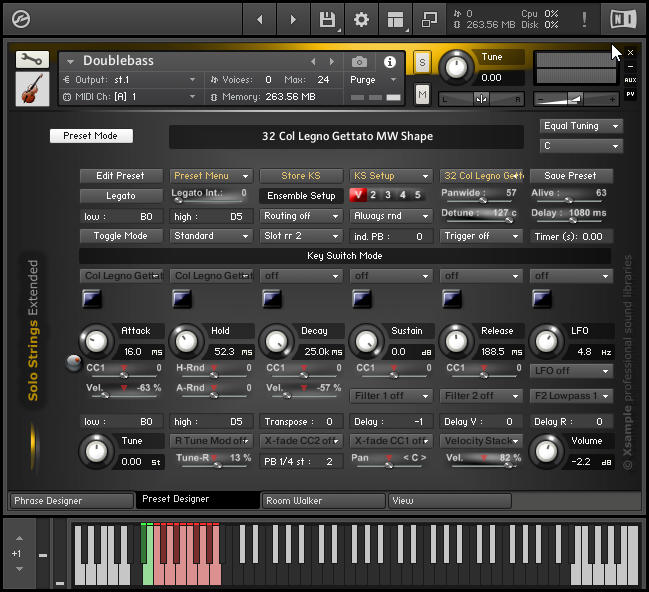Click Save Preset button

(x=571, y=176)
